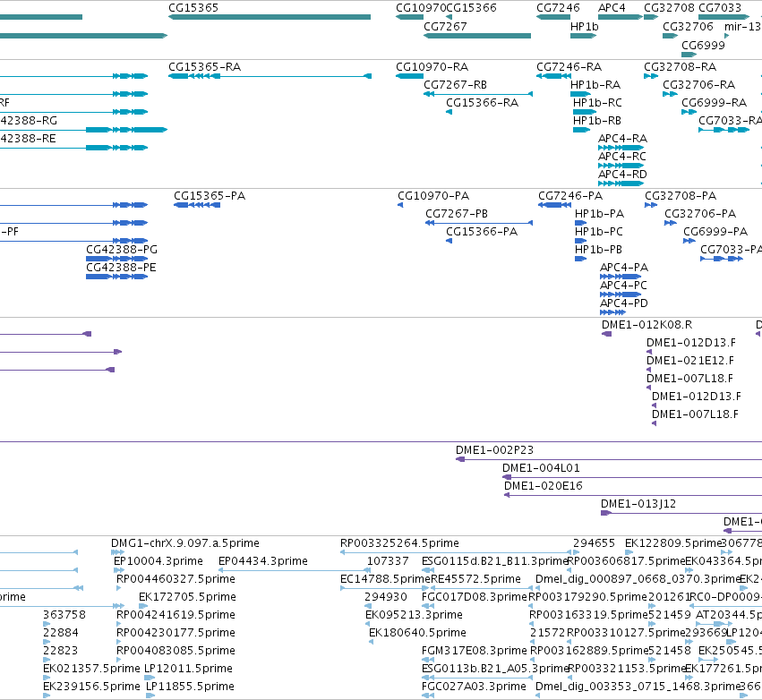Click EST Dmel_dig_003353_0715_1468.3prime
The height and width of the screenshot is (700, 762).
(538, 696)
